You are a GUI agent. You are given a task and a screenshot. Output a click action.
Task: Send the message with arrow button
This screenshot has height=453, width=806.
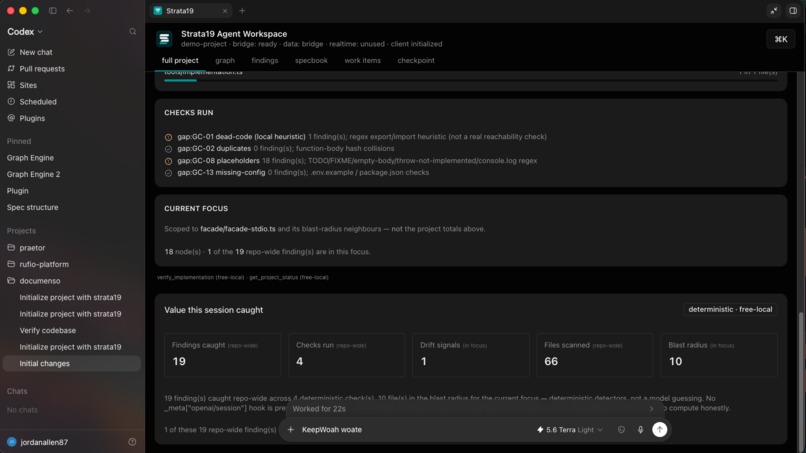[x=660, y=429]
